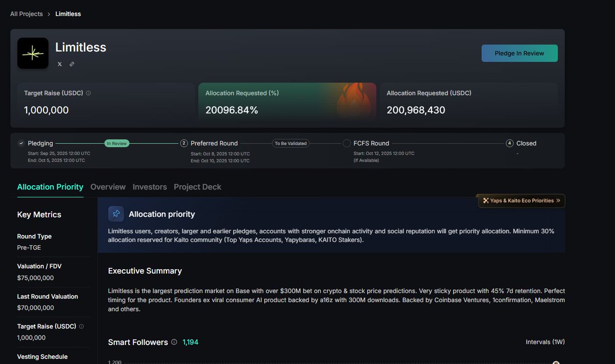Click the Smart Followers count 1,194
The height and width of the screenshot is (364, 615).
190,342
